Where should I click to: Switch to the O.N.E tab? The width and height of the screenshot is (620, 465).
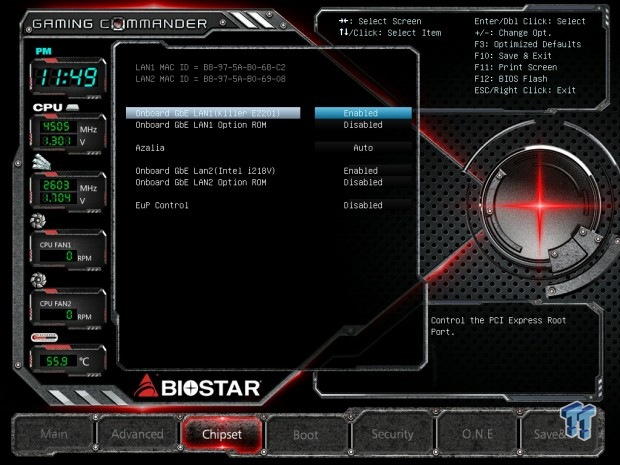pos(477,434)
